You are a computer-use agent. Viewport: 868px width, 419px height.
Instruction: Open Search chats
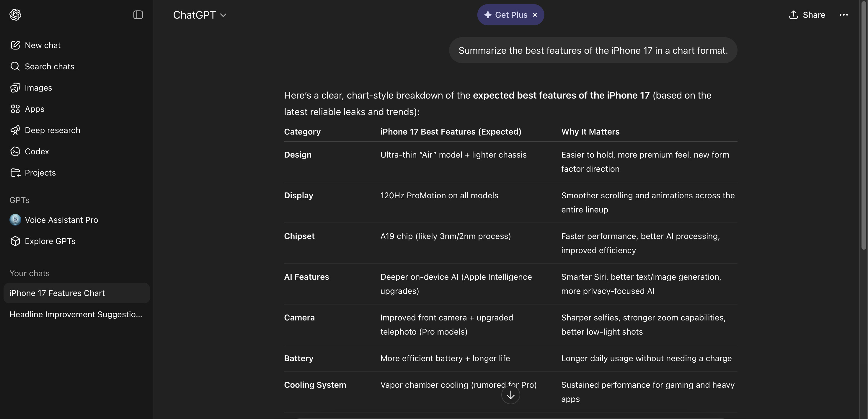click(49, 66)
